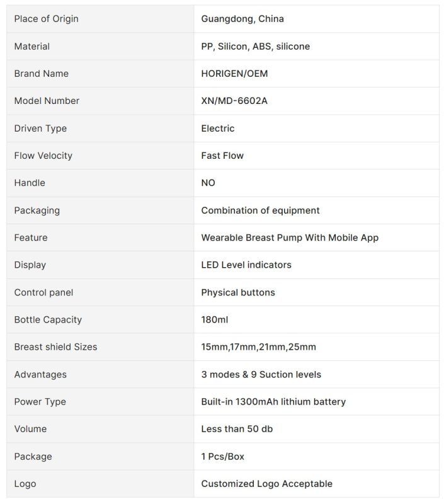The width and height of the screenshot is (444, 504).
Task: Select the 180ml bottle capacity value
Action: tap(215, 319)
